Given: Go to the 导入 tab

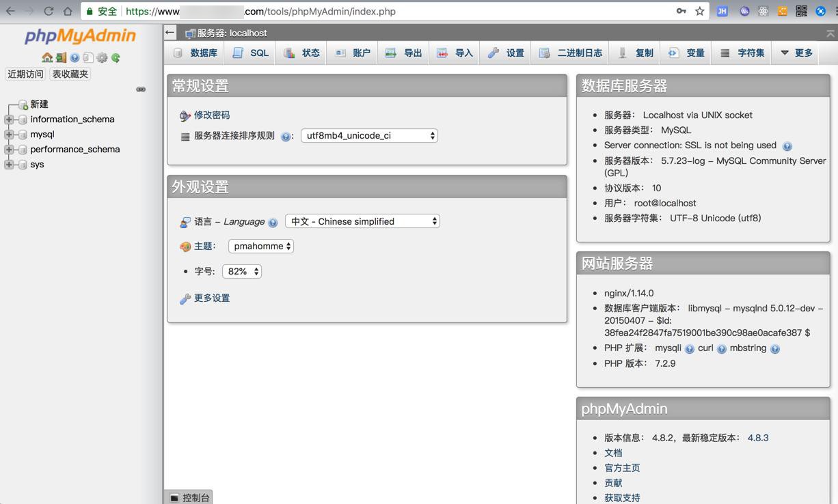Looking at the screenshot, I should (455, 53).
